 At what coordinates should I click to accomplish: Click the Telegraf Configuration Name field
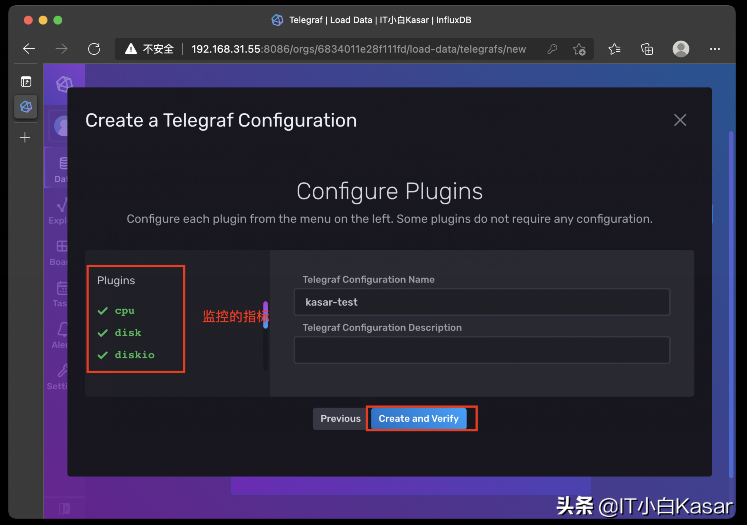[482, 302]
